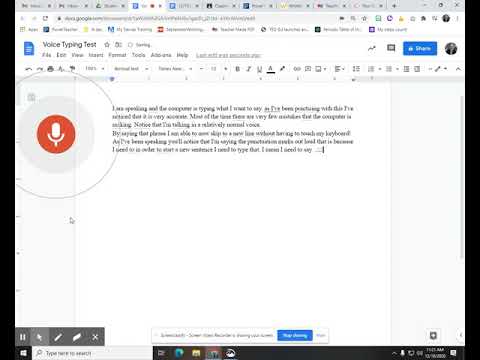The image size is (480, 360).
Task: Open the Times New Roman font dropdown
Action: [x=175, y=69]
